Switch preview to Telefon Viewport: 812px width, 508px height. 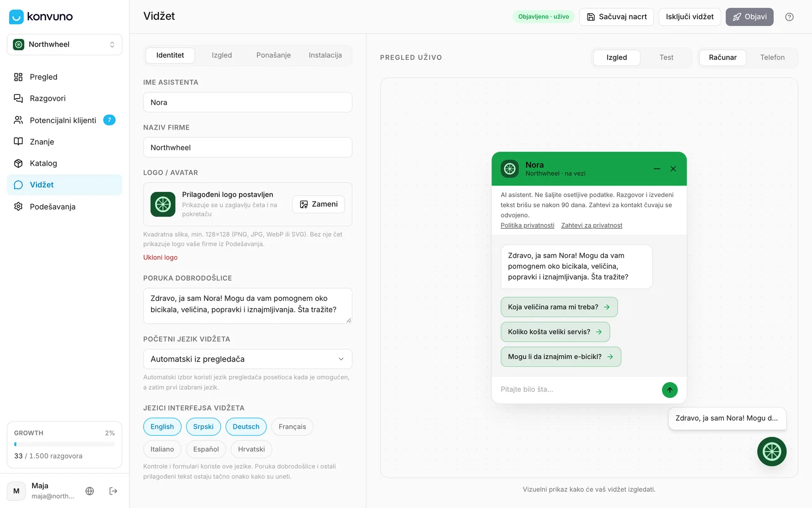pyautogui.click(x=772, y=57)
